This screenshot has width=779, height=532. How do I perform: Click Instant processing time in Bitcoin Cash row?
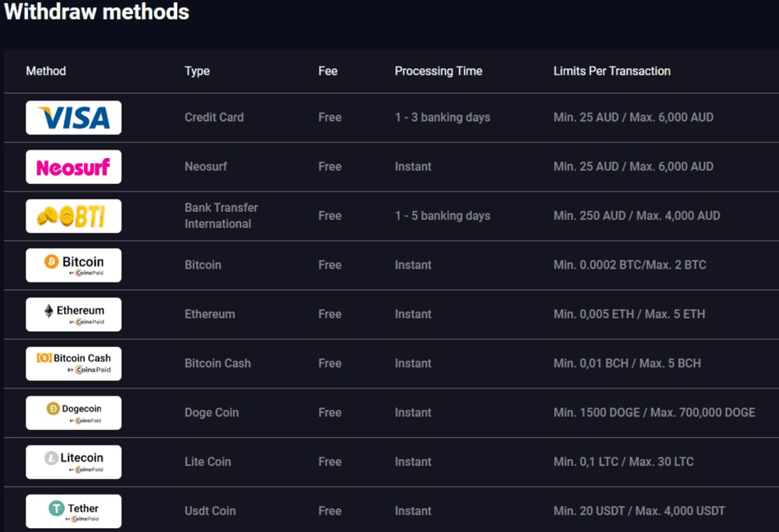coord(413,363)
